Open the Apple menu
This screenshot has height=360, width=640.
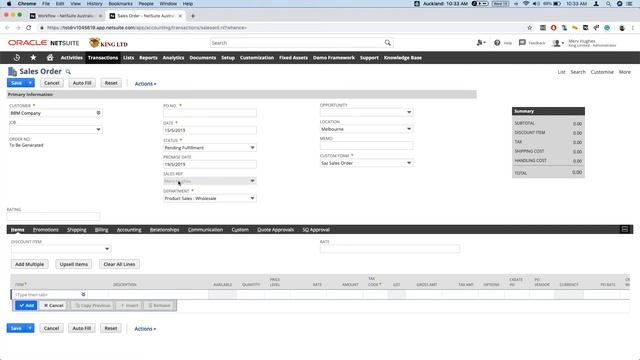click(9, 4)
